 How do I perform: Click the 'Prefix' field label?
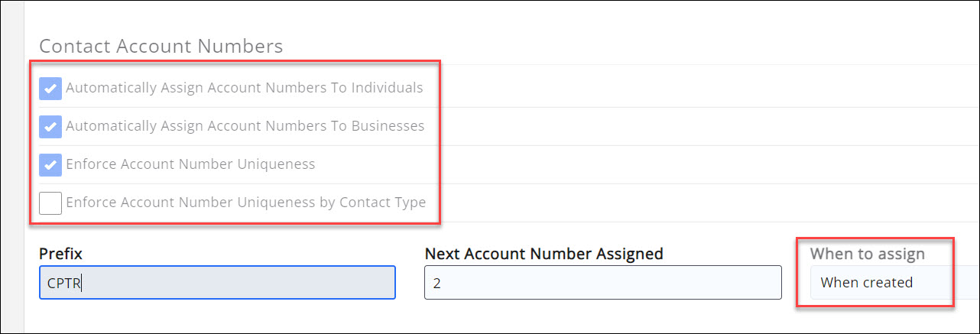click(60, 253)
